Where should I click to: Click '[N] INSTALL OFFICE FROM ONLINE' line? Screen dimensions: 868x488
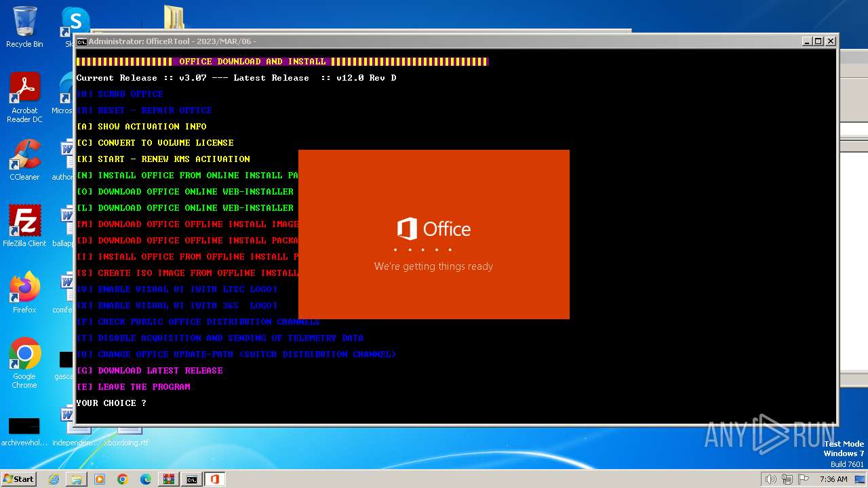[x=187, y=176]
